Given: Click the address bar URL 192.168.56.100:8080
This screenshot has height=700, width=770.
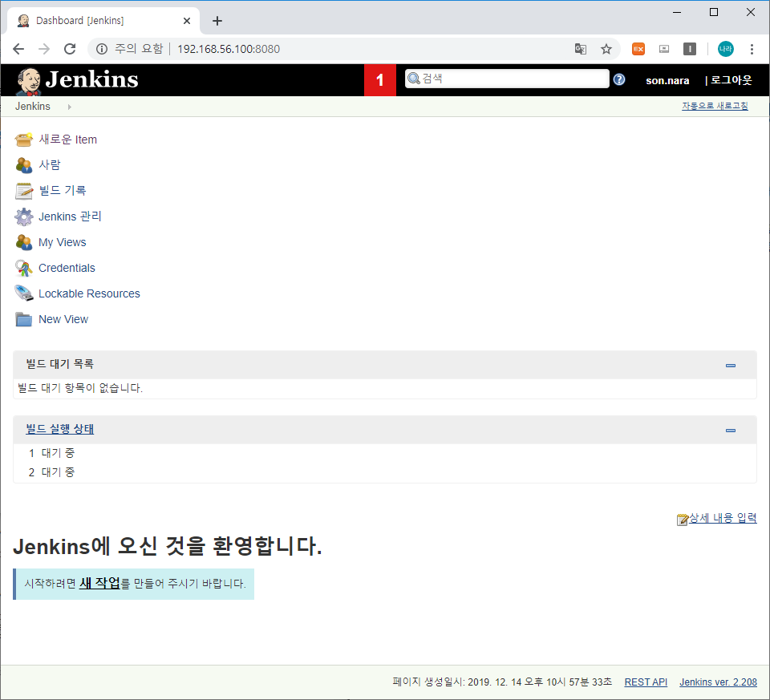Looking at the screenshot, I should click(x=229, y=49).
